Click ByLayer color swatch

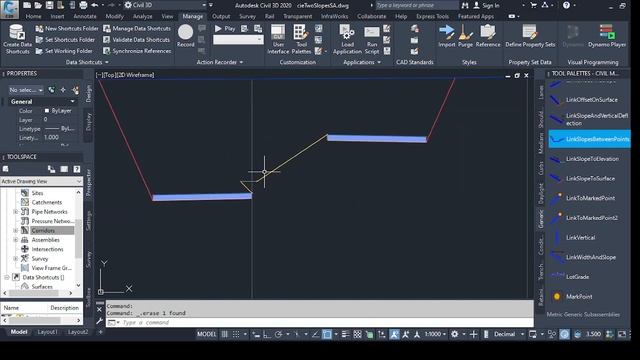click(47, 111)
